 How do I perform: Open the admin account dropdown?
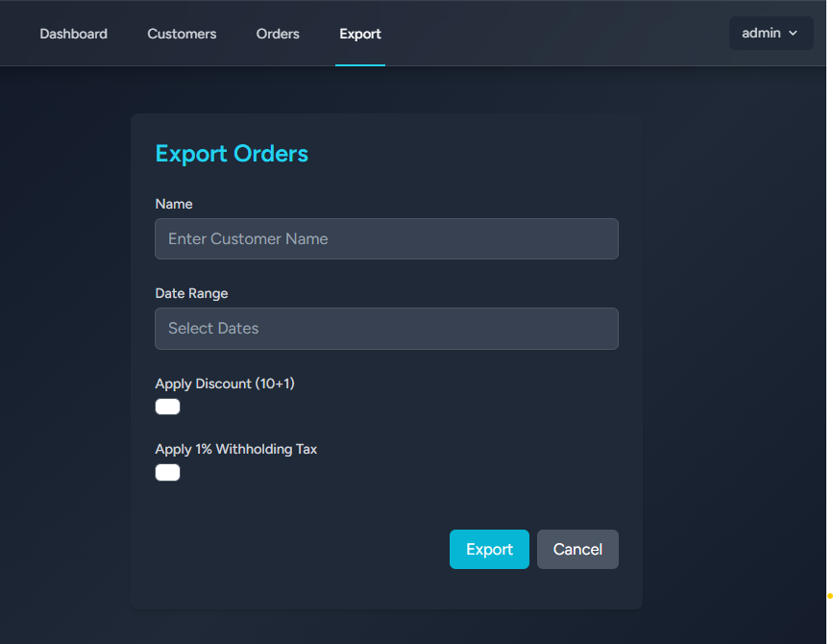(x=770, y=32)
